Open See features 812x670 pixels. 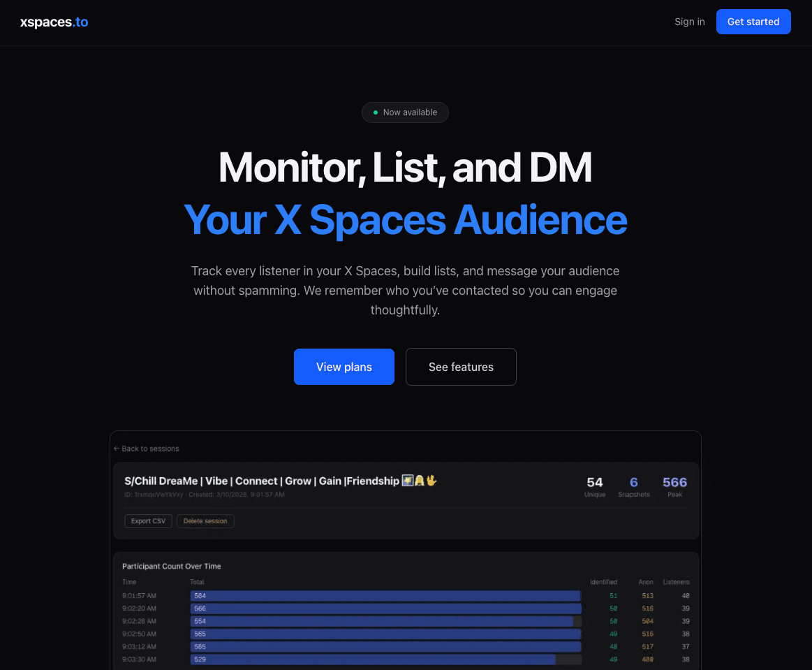click(x=461, y=367)
